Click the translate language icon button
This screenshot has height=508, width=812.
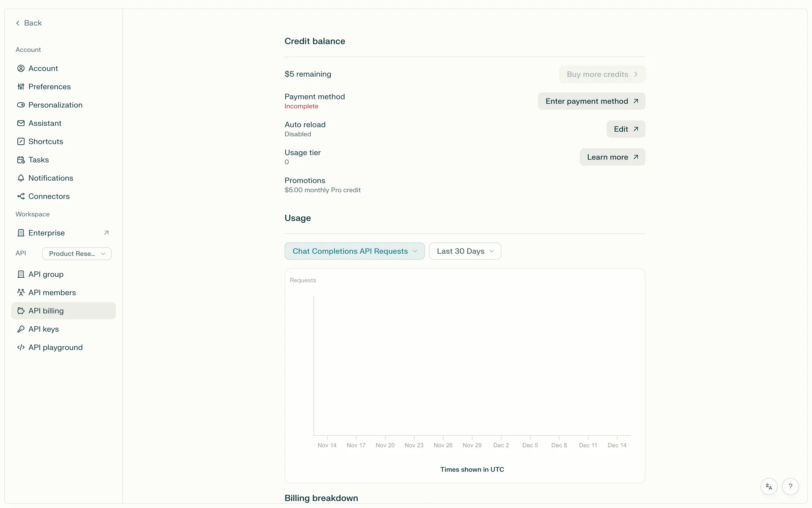769,486
